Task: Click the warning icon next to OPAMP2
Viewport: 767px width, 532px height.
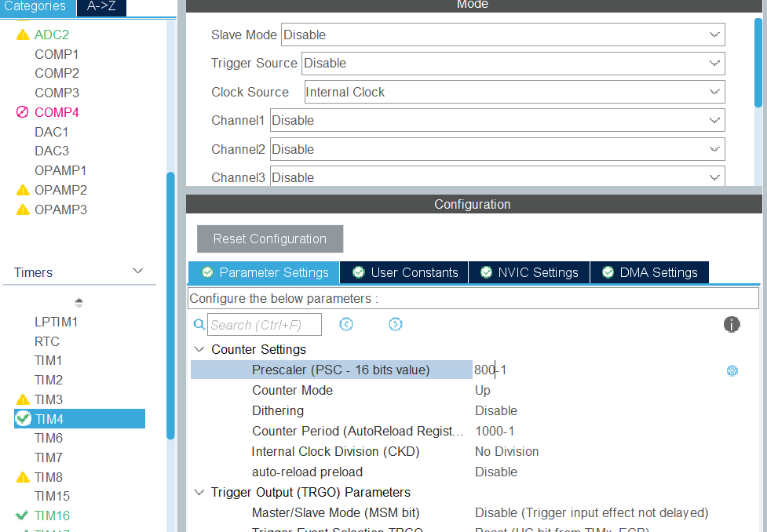Action: 23,190
